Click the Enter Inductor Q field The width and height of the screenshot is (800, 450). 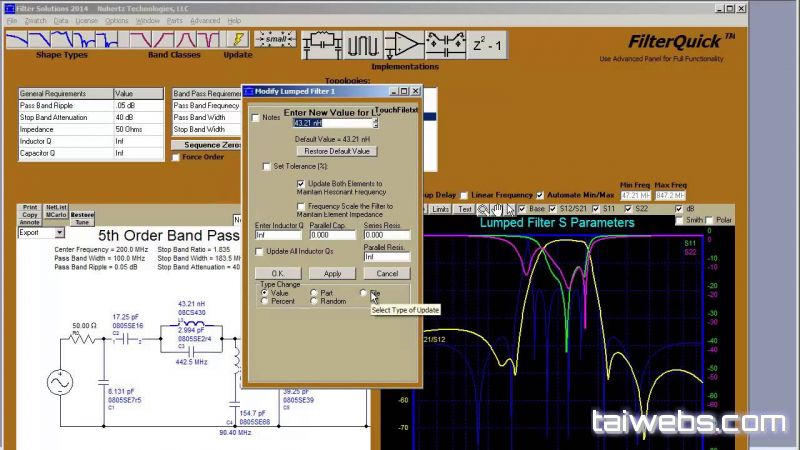(276, 235)
